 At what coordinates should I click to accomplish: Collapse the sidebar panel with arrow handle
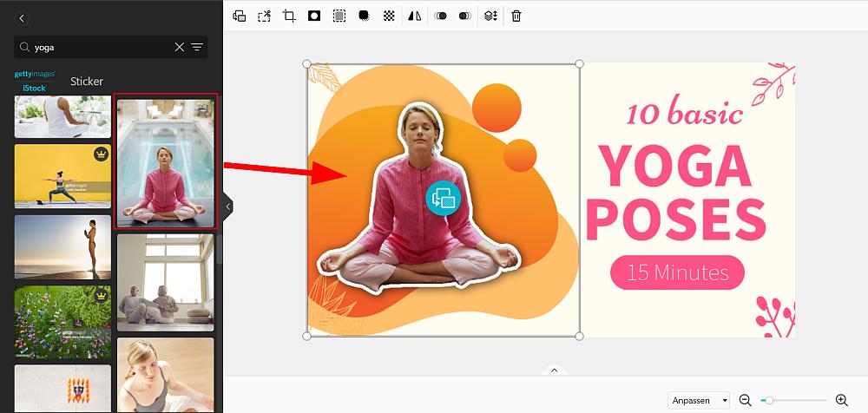(227, 206)
